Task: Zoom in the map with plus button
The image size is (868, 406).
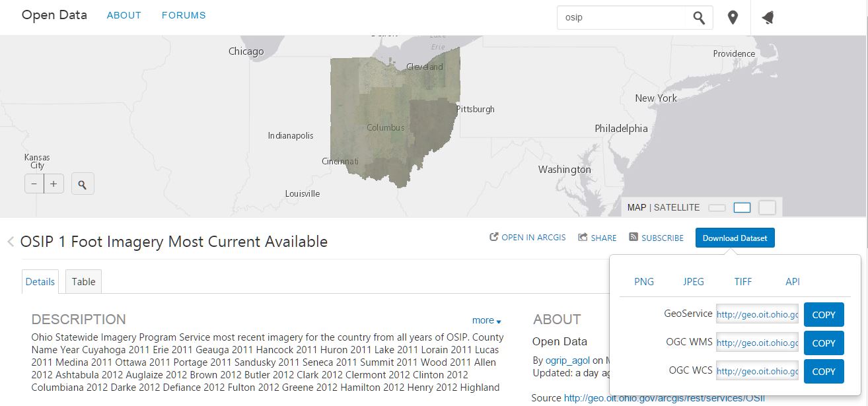Action: click(54, 184)
